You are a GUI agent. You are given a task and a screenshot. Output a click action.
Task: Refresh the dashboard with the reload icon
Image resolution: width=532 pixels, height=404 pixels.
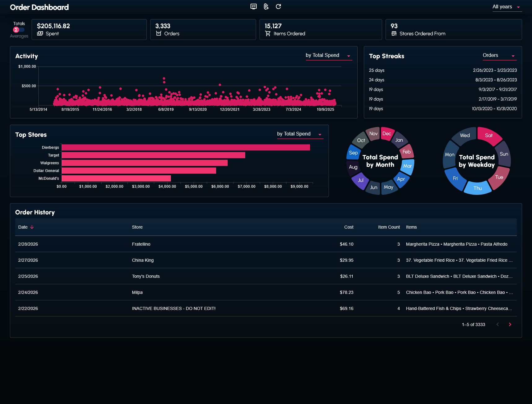pos(278,6)
